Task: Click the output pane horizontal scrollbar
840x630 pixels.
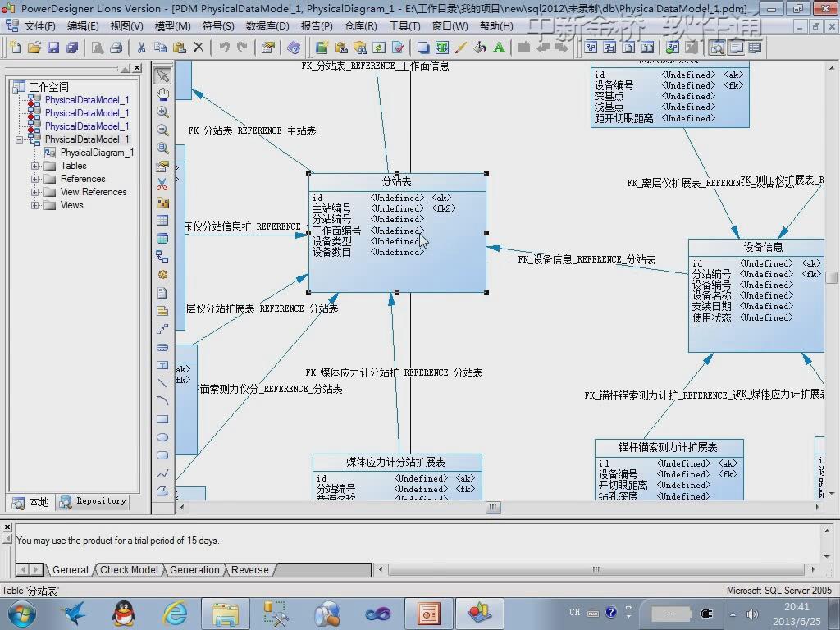Action: [596, 569]
